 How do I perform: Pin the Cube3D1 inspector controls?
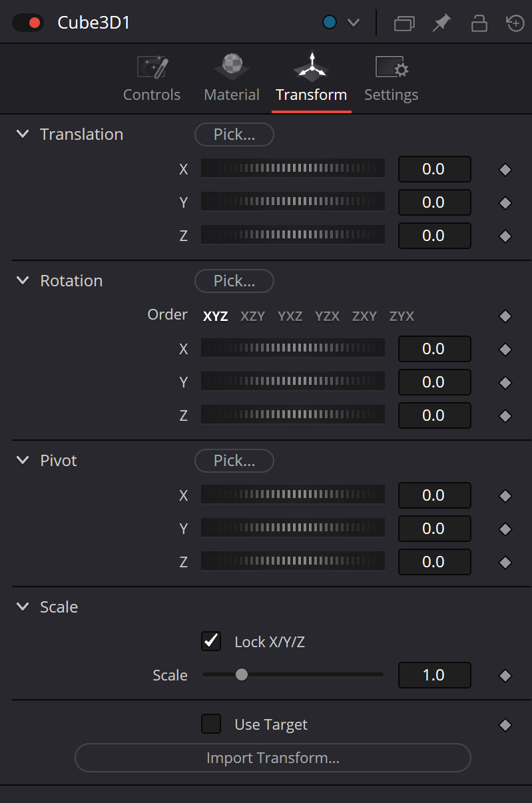(x=441, y=23)
